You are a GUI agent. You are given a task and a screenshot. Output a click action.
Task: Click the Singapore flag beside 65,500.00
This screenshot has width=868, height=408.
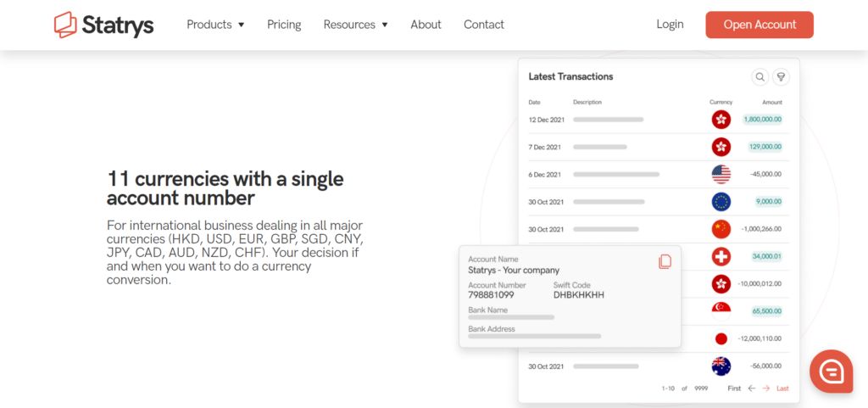721,311
